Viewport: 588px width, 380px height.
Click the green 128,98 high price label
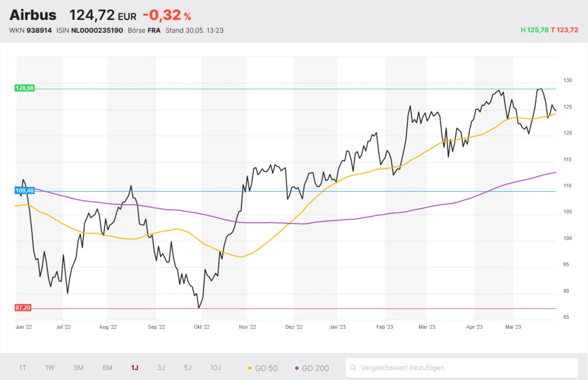[x=25, y=88]
